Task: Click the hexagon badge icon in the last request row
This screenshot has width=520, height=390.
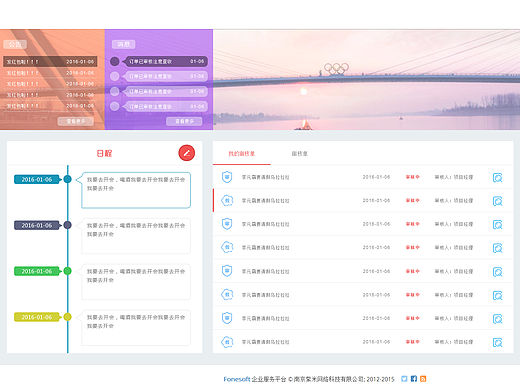Action: click(x=227, y=342)
